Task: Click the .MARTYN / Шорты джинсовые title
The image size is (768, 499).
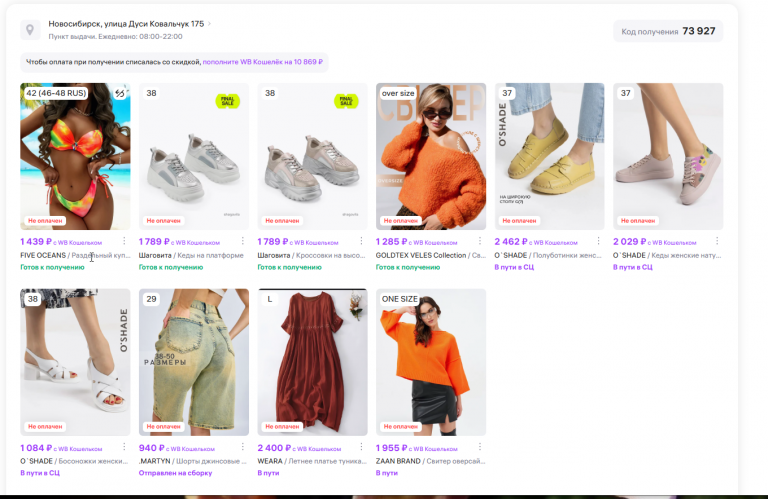Action: click(x=192, y=461)
